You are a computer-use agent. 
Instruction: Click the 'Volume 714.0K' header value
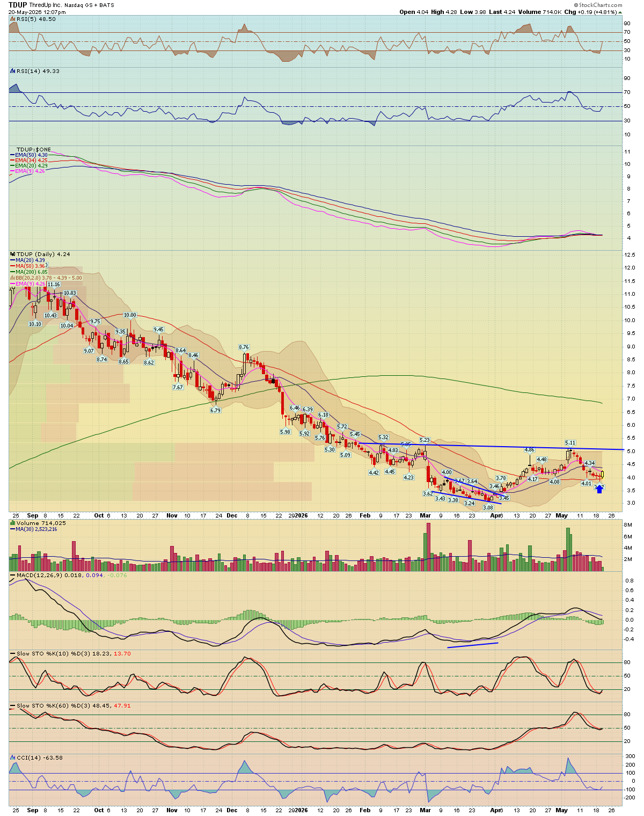pyautogui.click(x=539, y=12)
